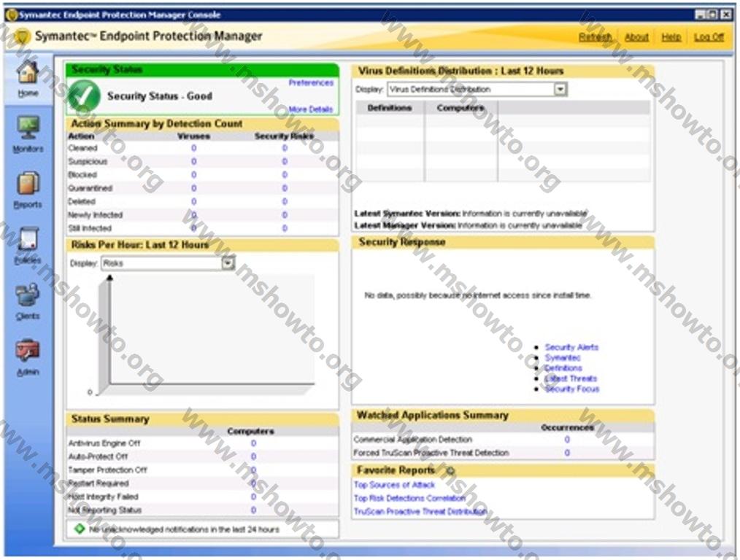This screenshot has height=560, width=740.
Task: Open TruScan Proactive Threat Distribution report
Action: pos(420,511)
